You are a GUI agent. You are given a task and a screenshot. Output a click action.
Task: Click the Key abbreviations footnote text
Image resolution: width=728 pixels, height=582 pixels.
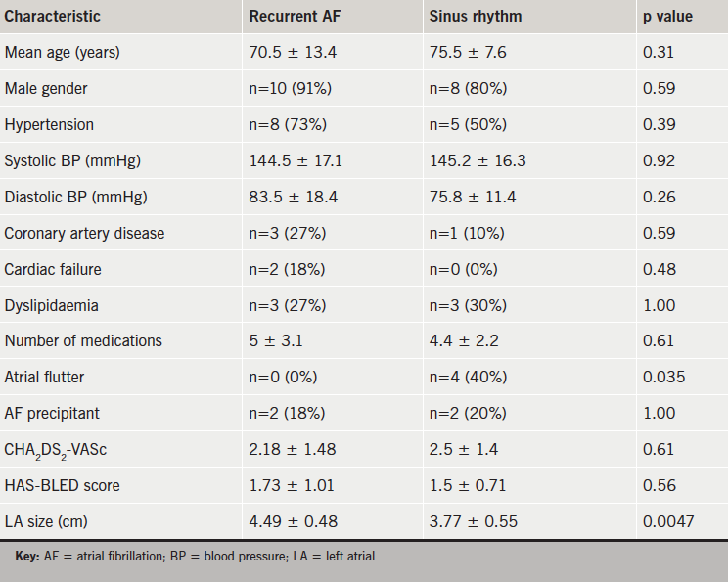tap(196, 556)
